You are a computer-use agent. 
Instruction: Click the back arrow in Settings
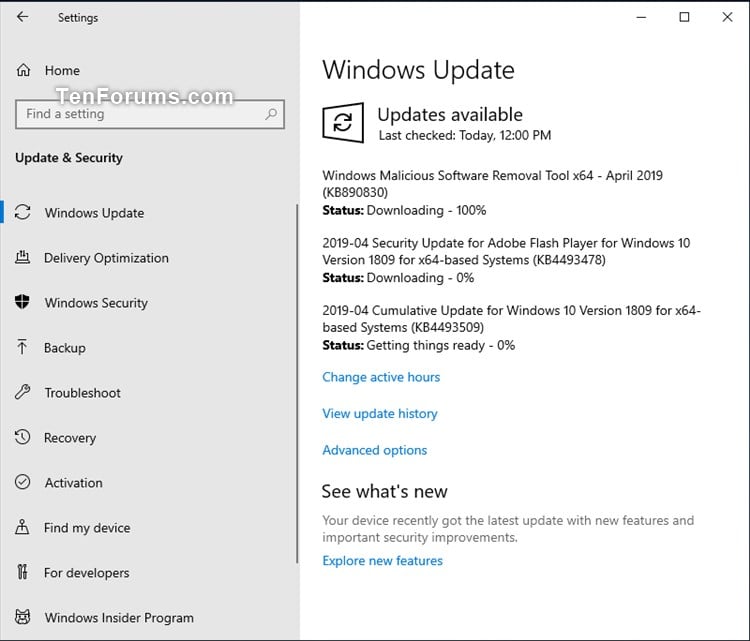coord(22,17)
